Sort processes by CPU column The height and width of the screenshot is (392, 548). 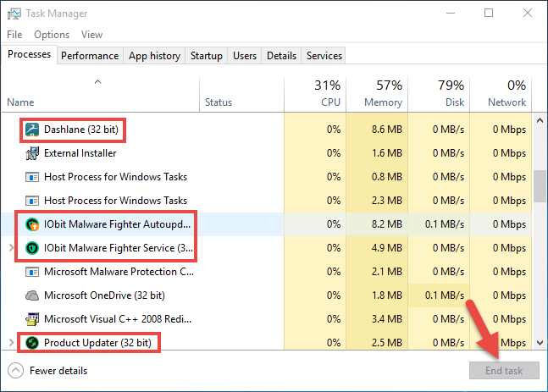click(x=315, y=94)
